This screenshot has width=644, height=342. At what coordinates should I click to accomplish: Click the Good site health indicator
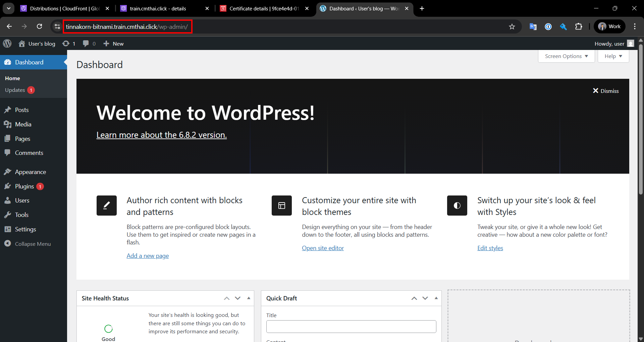coord(108,333)
